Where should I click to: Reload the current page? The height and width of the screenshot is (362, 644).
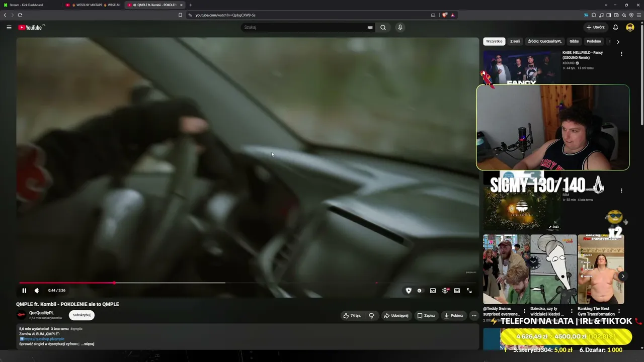tap(20, 15)
